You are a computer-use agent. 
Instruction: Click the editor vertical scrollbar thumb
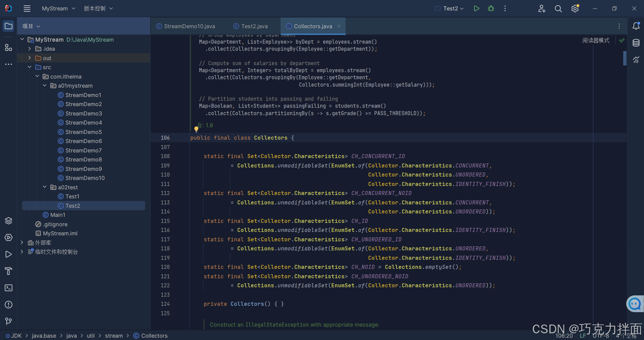tap(625, 58)
